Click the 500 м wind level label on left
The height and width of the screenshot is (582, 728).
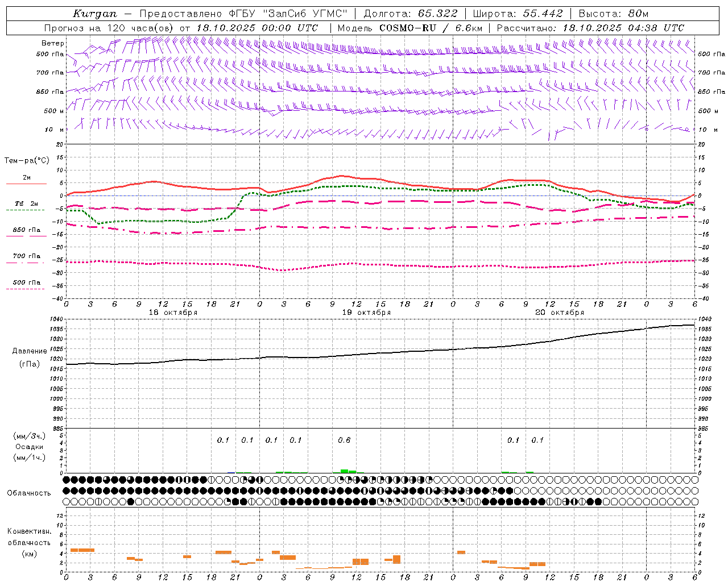[x=54, y=111]
